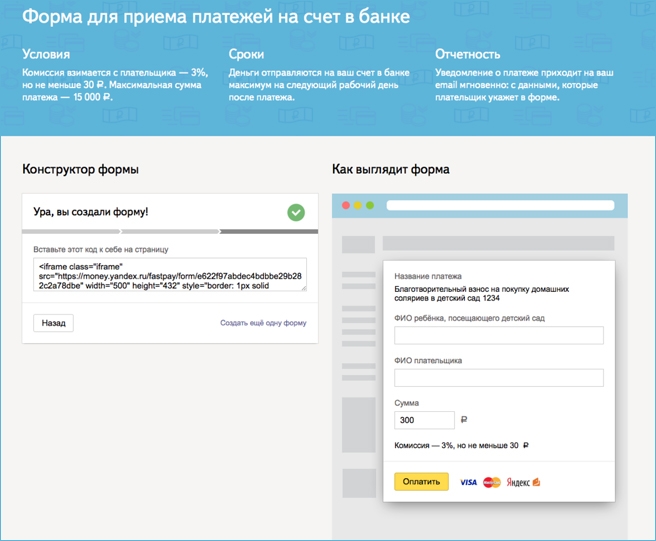Image resolution: width=656 pixels, height=541 pixels.
Task: Click the preview browser address bar
Action: tap(499, 206)
